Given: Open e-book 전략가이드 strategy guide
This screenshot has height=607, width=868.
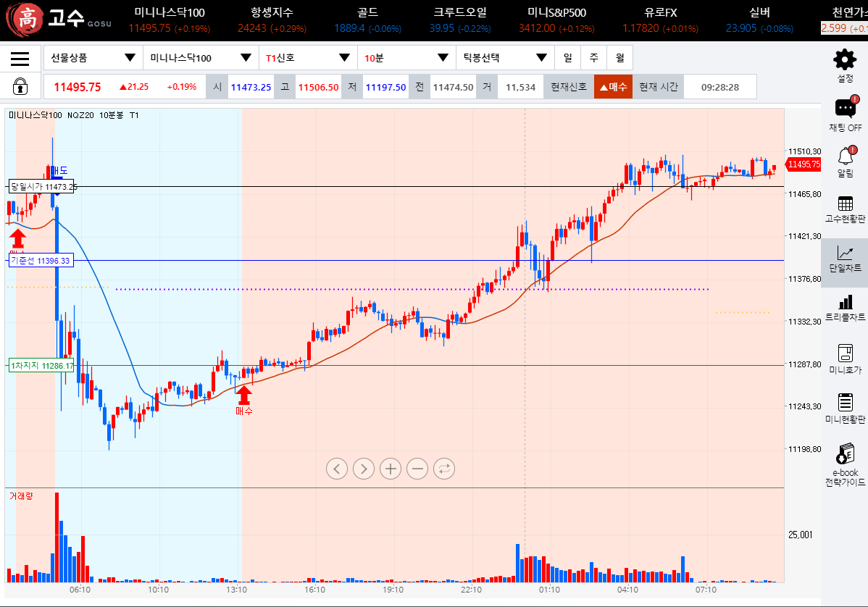Looking at the screenshot, I should coord(845,465).
